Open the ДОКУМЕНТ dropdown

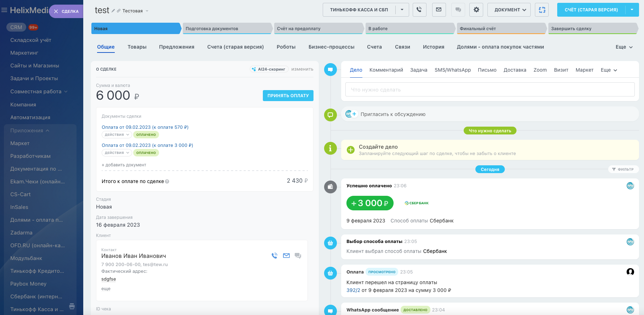[x=509, y=10]
